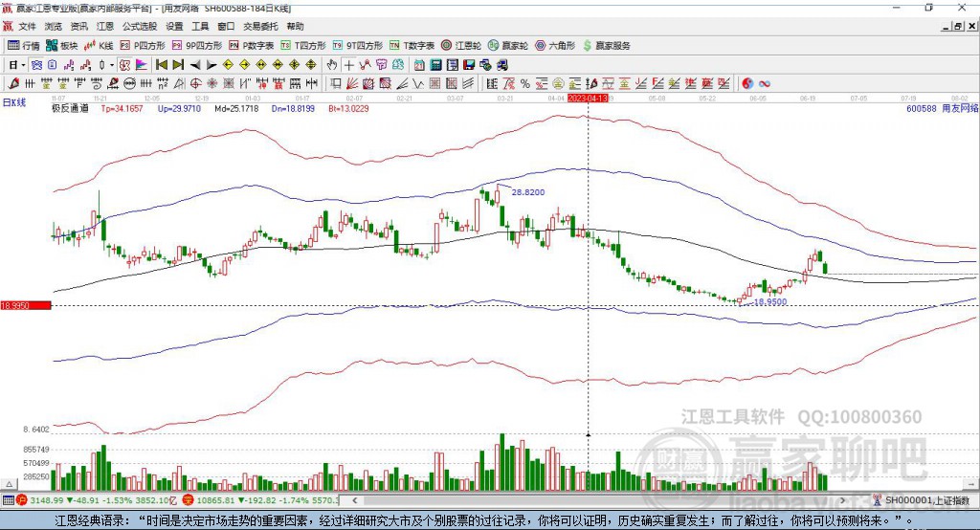Screen dimensions: 980x530
Task: Expand the arrow beside the 日 period button
Action: click(23, 65)
